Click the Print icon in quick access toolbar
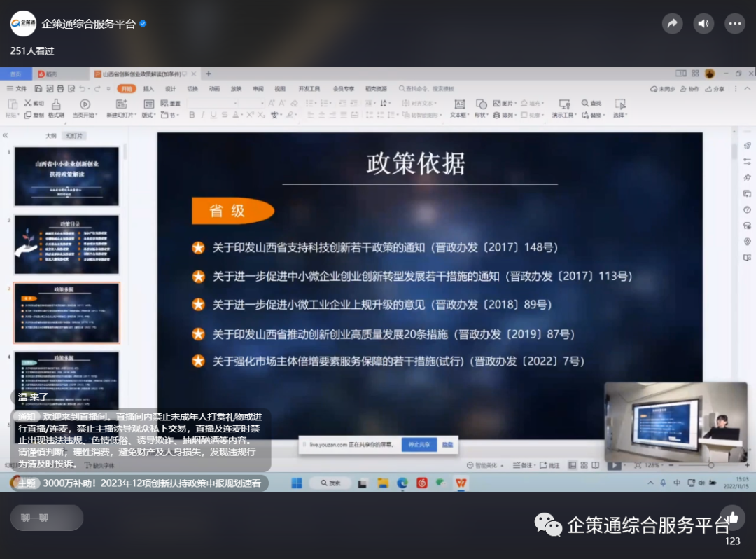This screenshot has height=559, width=756. click(x=60, y=89)
